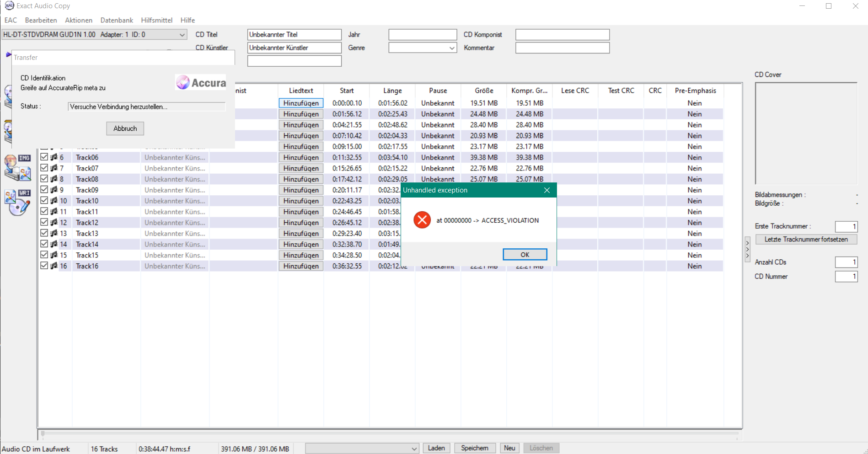Screen dimensions: 868x454
Task: Click the Laden button
Action: (x=436, y=448)
